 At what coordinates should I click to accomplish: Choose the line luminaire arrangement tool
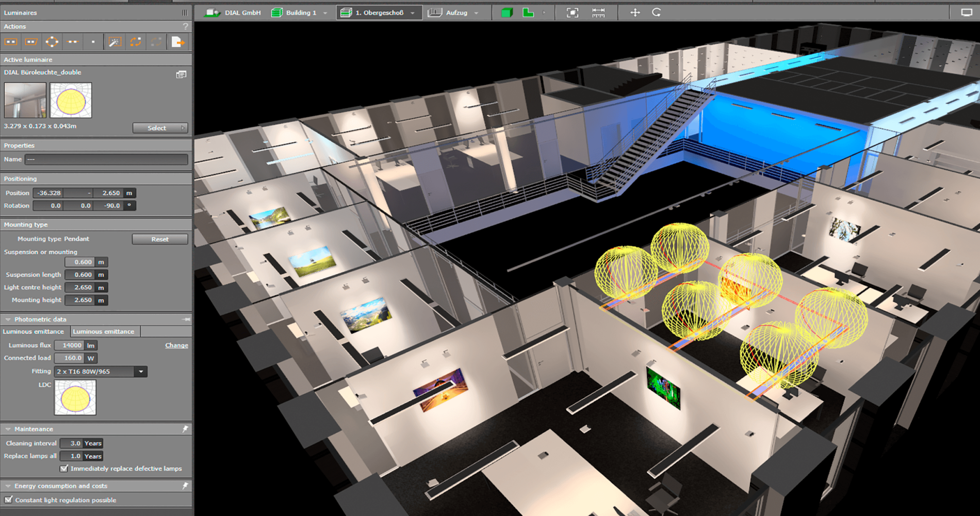click(x=73, y=42)
